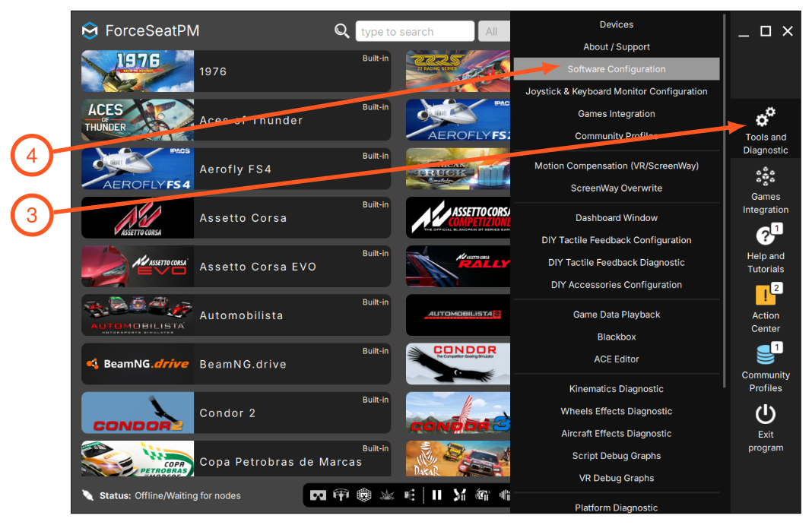Launch ACE Editor from the menu

click(617, 359)
